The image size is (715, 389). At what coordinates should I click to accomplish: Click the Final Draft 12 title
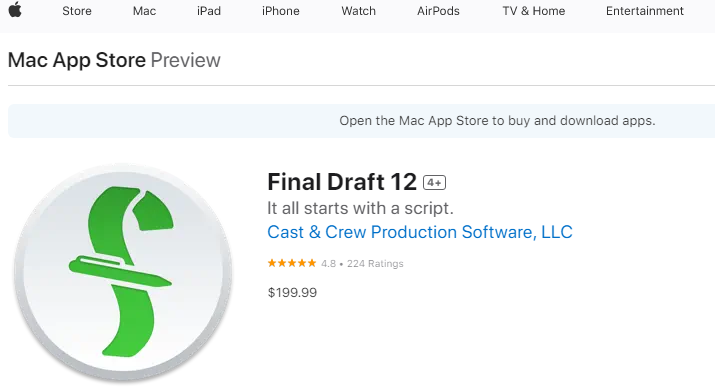(342, 182)
